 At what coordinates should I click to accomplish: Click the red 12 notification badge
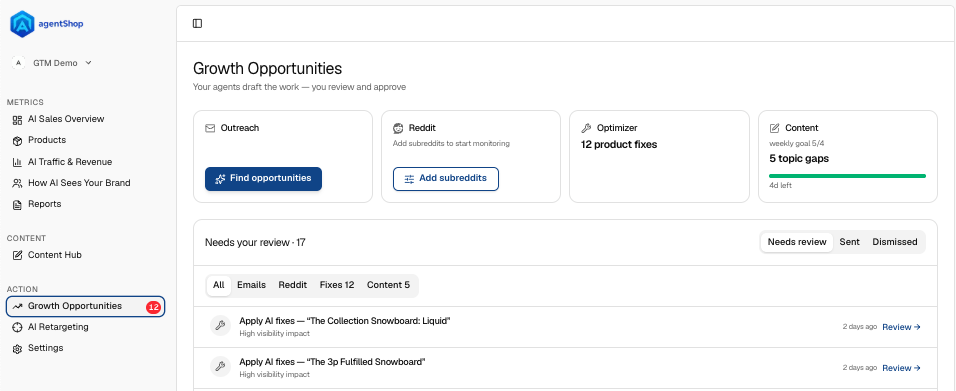point(153,307)
